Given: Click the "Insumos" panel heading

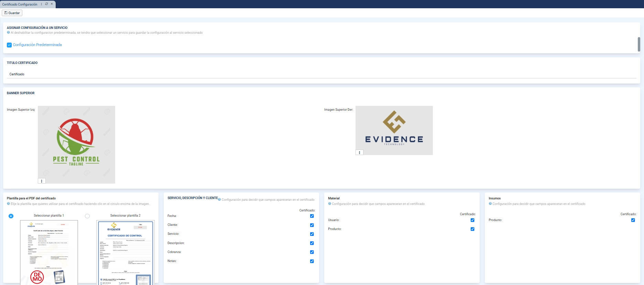Looking at the screenshot, I should tap(495, 198).
